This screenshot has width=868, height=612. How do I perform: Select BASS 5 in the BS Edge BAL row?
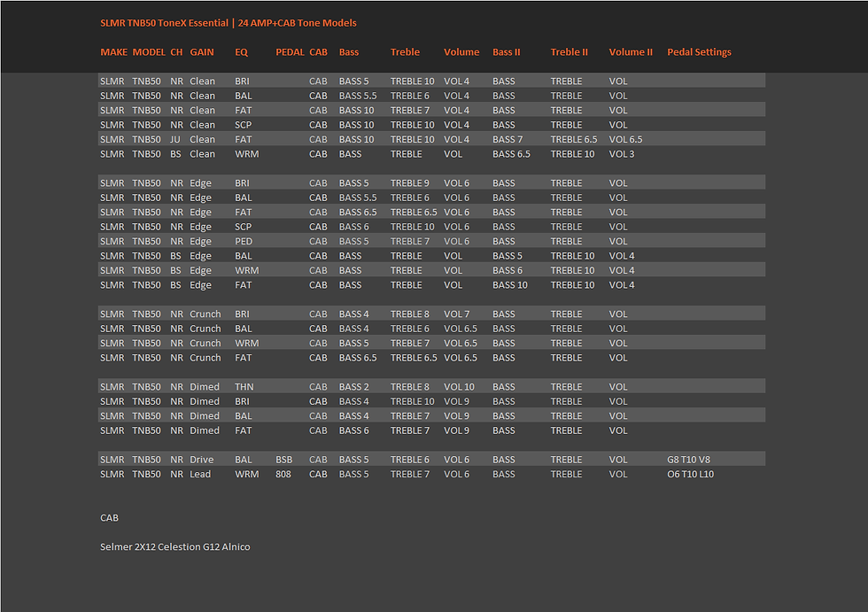[x=507, y=256]
